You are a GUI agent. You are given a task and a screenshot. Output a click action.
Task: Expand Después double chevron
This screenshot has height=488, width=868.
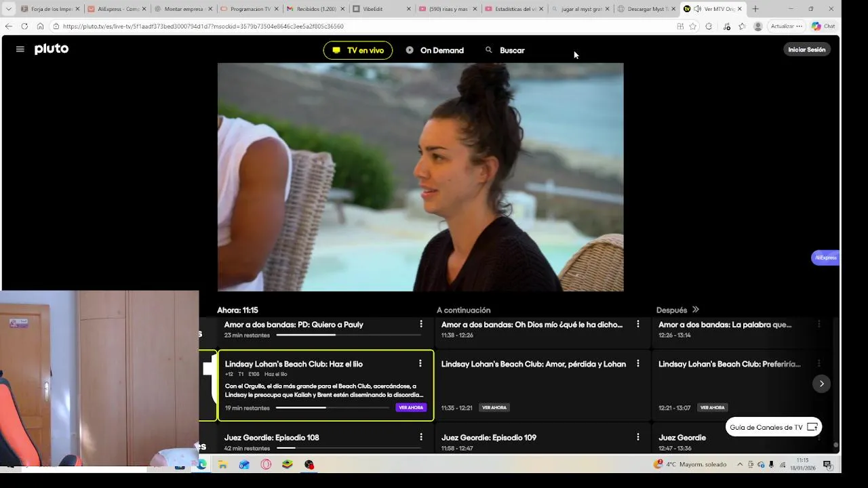[x=695, y=310]
